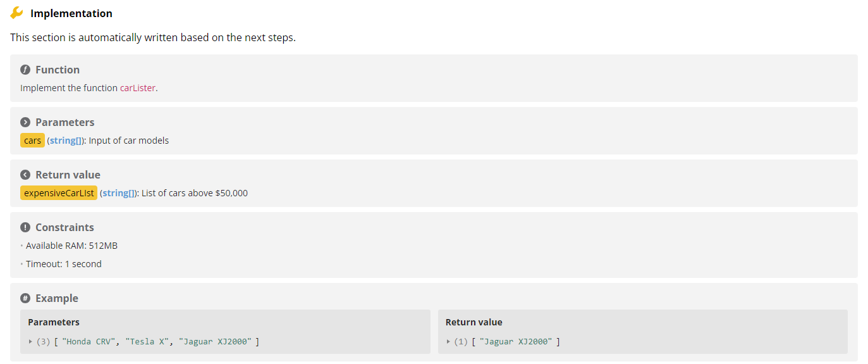Expand the Return value array triangle
The width and height of the screenshot is (868, 364).
click(x=448, y=342)
